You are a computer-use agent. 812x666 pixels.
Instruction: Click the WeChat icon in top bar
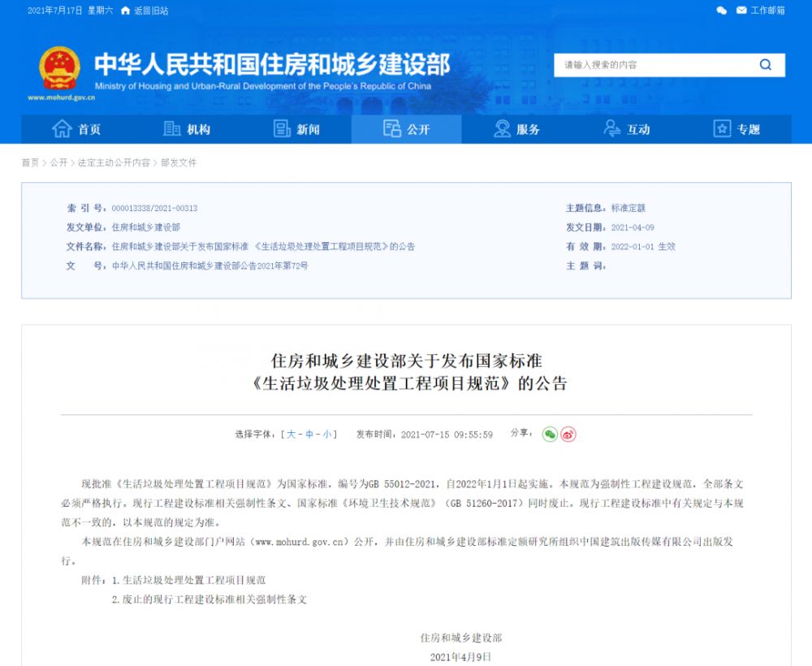tap(721, 11)
